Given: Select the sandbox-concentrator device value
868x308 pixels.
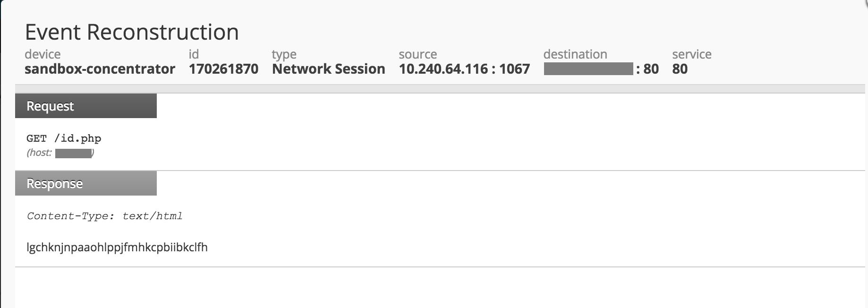Looking at the screenshot, I should 100,69.
